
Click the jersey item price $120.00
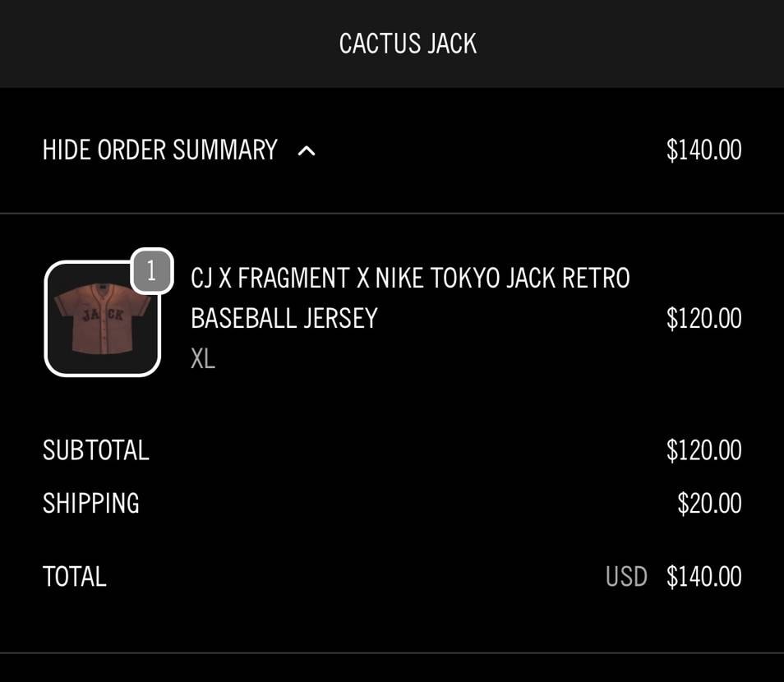click(703, 318)
